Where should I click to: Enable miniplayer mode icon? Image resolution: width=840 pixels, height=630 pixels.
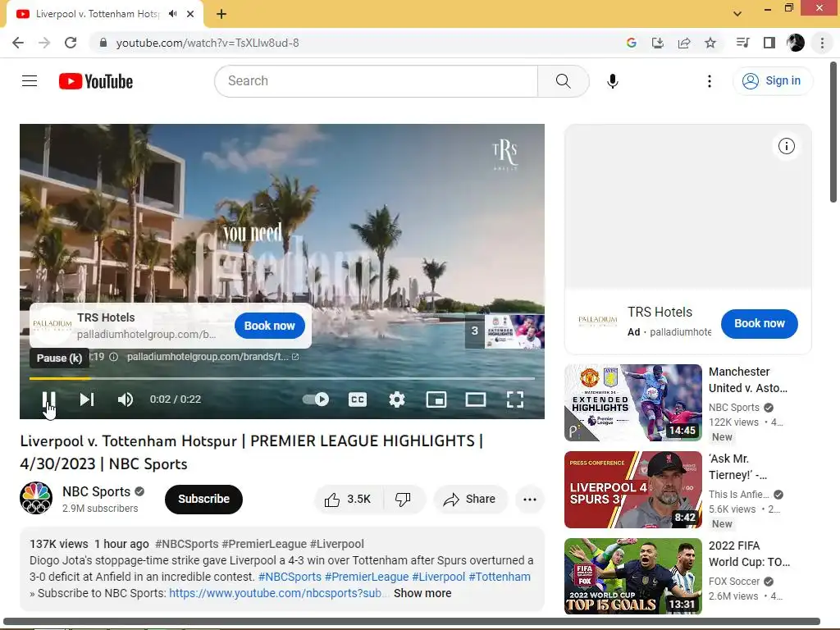click(436, 399)
